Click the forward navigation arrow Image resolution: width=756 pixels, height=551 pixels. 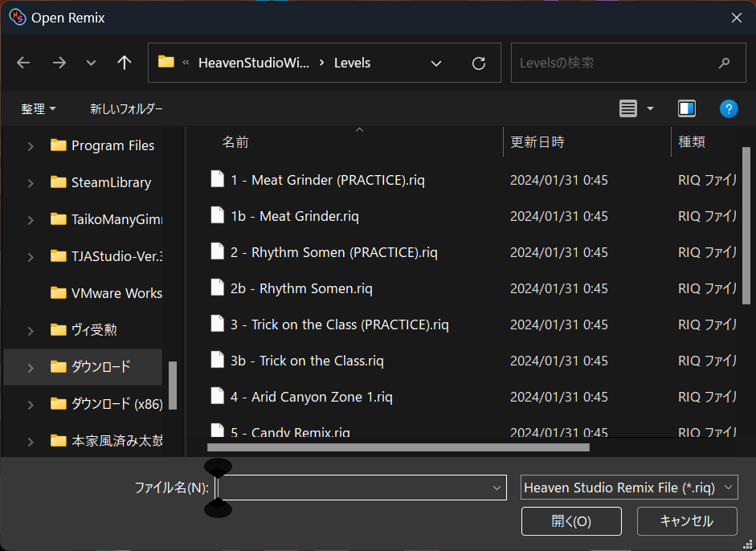pos(59,62)
